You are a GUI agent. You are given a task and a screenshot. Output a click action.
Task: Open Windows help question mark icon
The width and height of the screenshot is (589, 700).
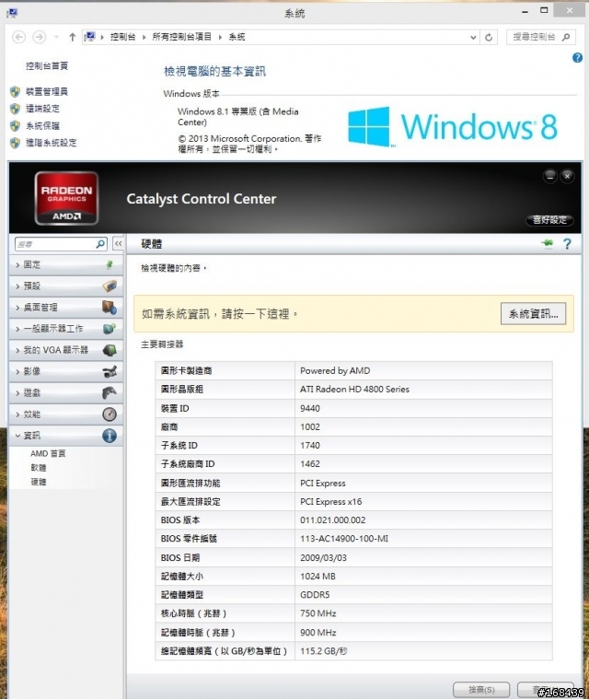(577, 58)
